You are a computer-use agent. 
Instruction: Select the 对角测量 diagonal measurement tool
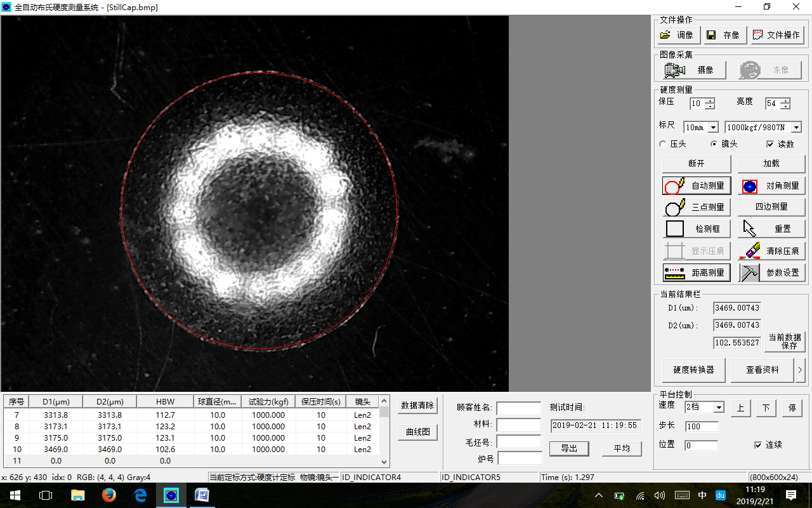point(771,185)
